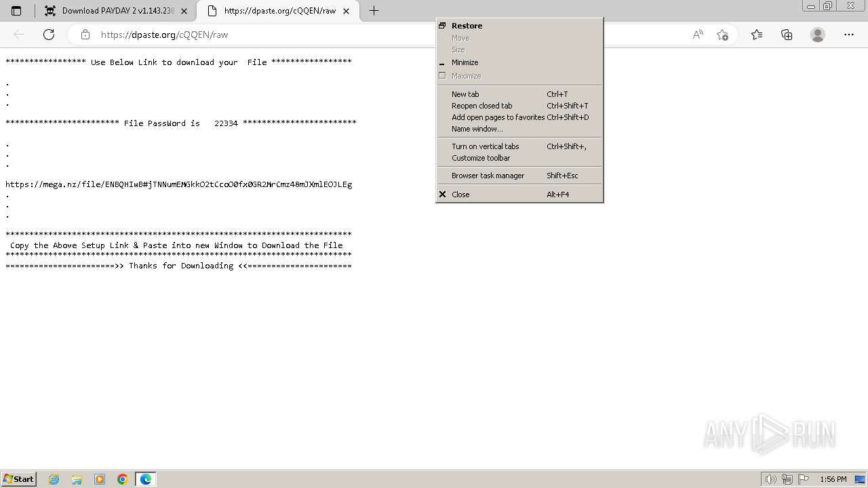Refresh the current page
The height and width of the screenshot is (488, 868).
49,35
